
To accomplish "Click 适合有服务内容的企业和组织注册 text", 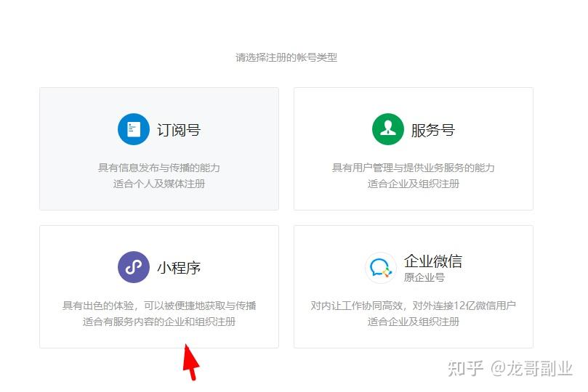I will coord(159,322).
